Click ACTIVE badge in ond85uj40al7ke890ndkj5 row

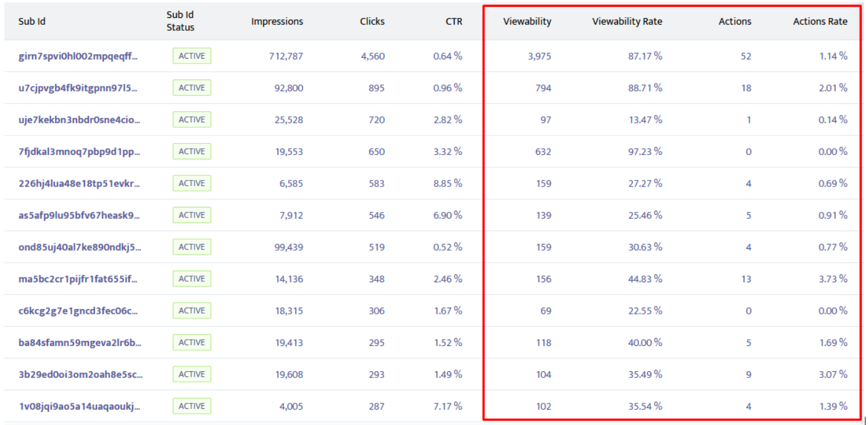pyautogui.click(x=191, y=247)
